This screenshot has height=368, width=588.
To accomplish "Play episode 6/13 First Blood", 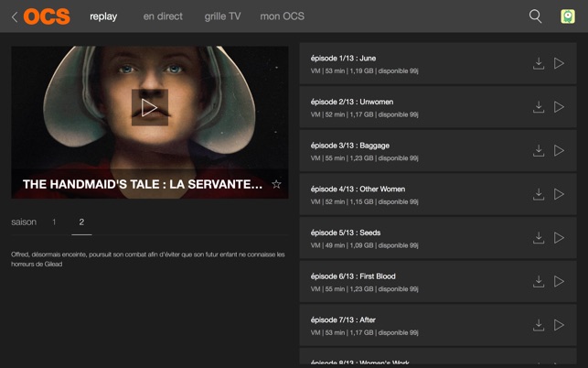I will pos(559,281).
